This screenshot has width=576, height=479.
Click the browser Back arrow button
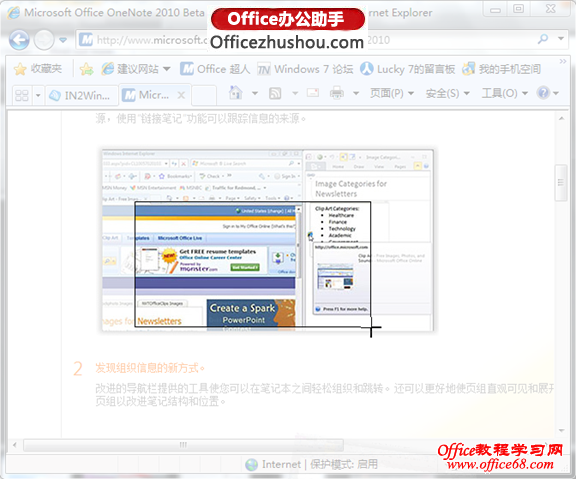pos(19,40)
